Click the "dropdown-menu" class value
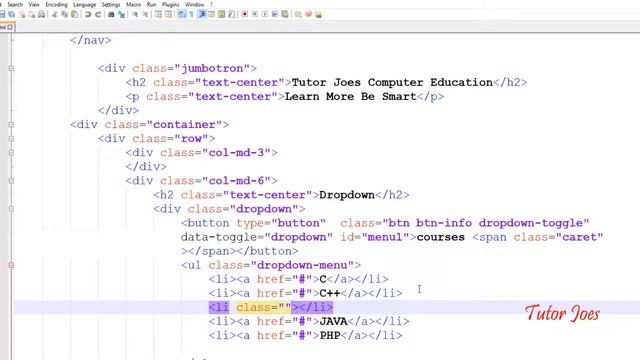640x360 pixels. pyautogui.click(x=302, y=265)
